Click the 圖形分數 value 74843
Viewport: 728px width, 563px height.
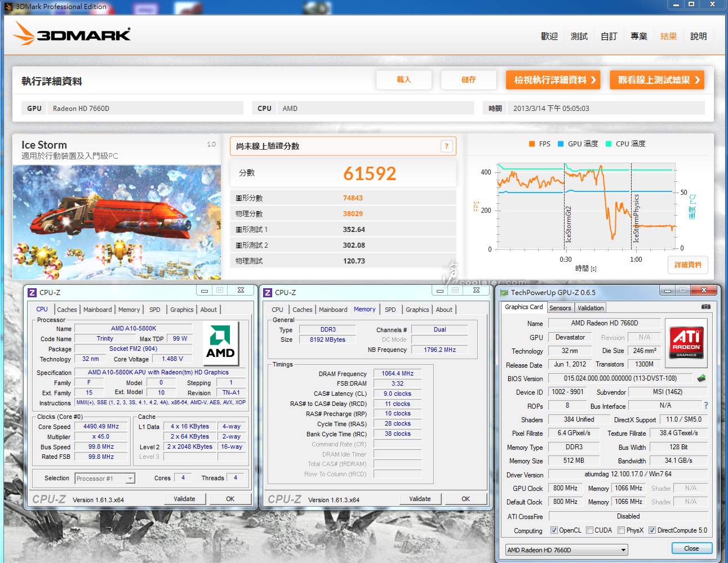(353, 198)
